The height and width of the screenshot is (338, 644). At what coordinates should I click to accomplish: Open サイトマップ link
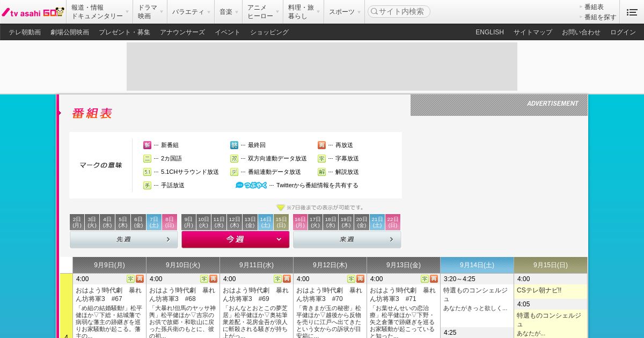pyautogui.click(x=533, y=32)
